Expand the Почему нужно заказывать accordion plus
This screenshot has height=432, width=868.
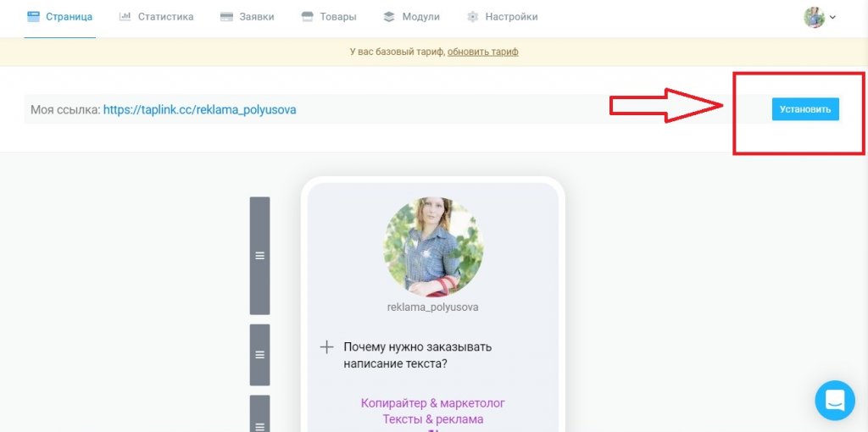(326, 347)
